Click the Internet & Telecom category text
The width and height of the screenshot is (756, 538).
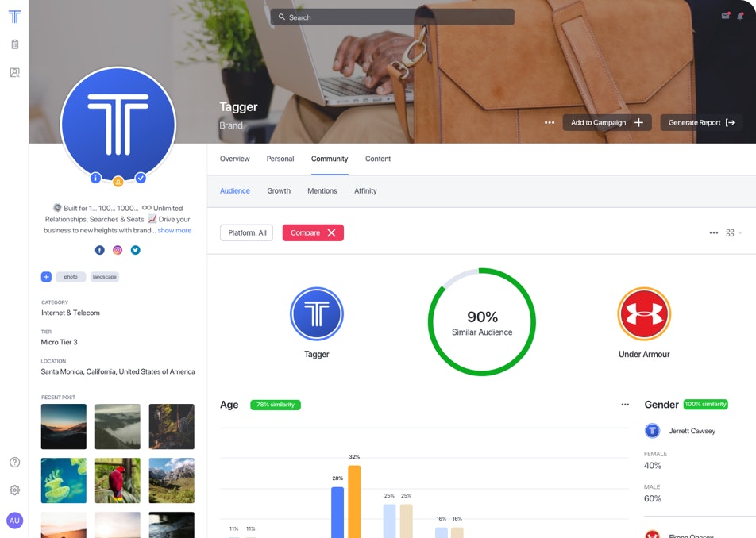tap(71, 313)
